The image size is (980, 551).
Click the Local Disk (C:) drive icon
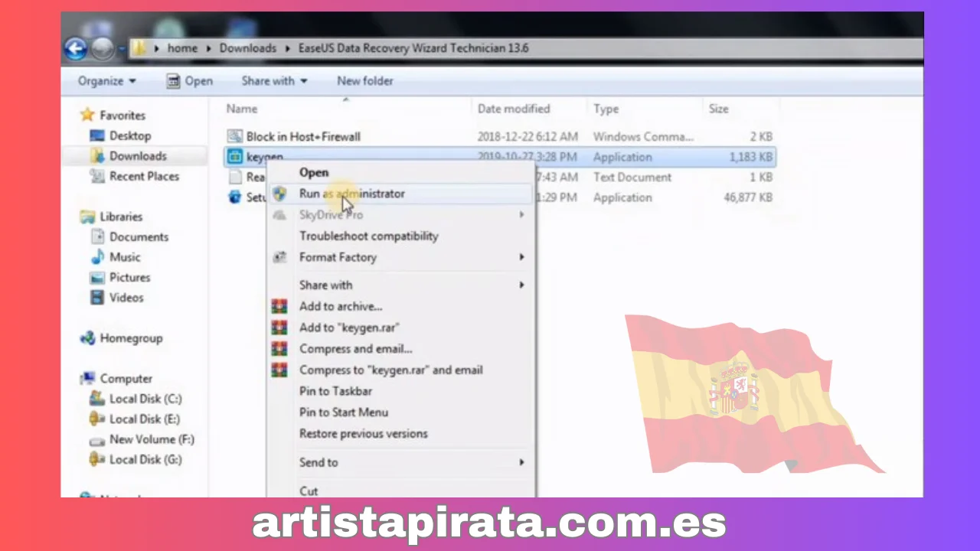97,399
